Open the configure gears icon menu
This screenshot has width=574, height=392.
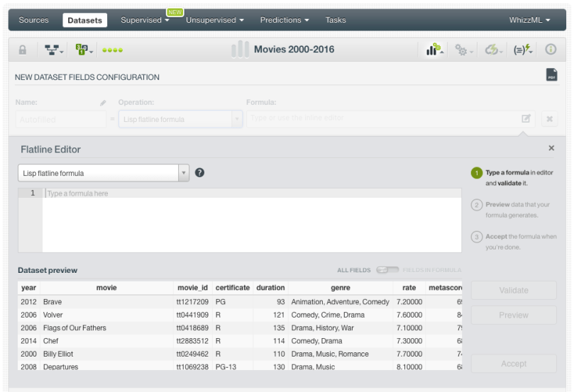[x=464, y=50]
